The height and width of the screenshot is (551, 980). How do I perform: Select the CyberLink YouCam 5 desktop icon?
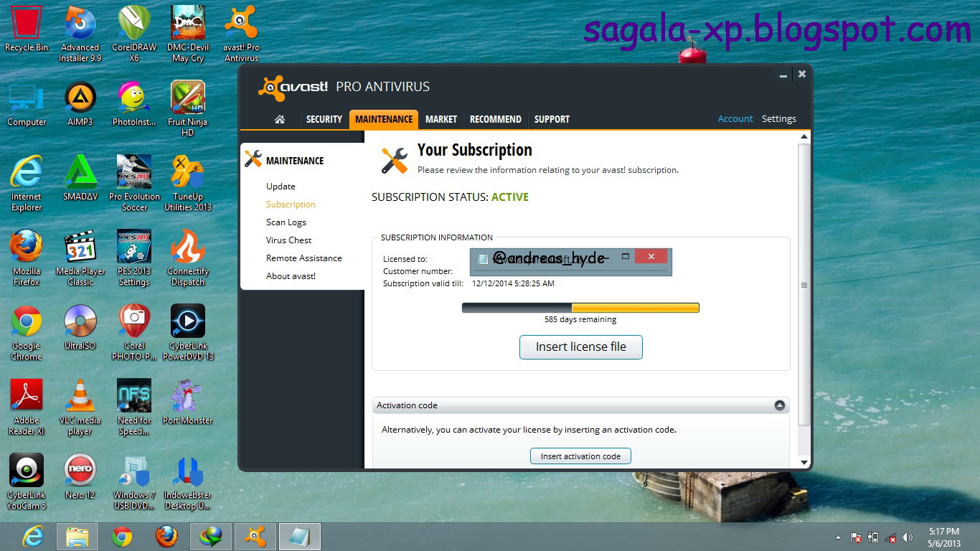(x=27, y=482)
